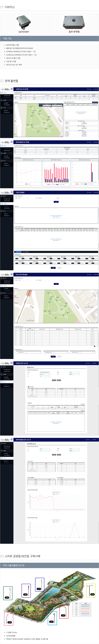
Task: Click the heading "마곡 서울식물원 (2018)"
Action: tap(14, 565)
